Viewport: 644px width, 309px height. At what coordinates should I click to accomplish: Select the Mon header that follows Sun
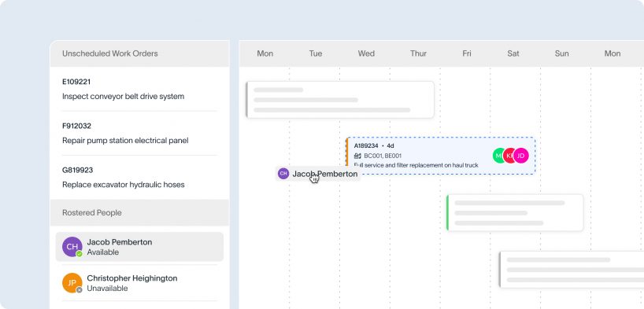tap(613, 53)
